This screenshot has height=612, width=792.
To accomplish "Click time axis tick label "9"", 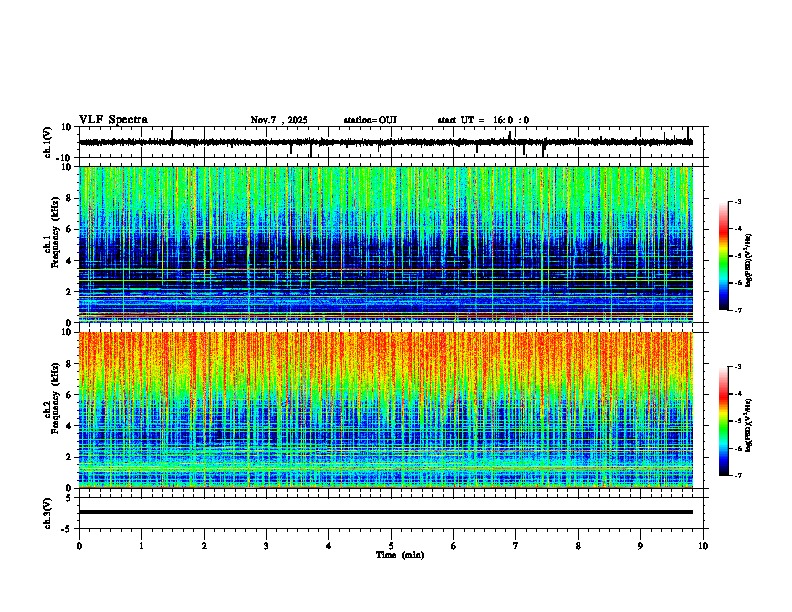I will coord(640,546).
